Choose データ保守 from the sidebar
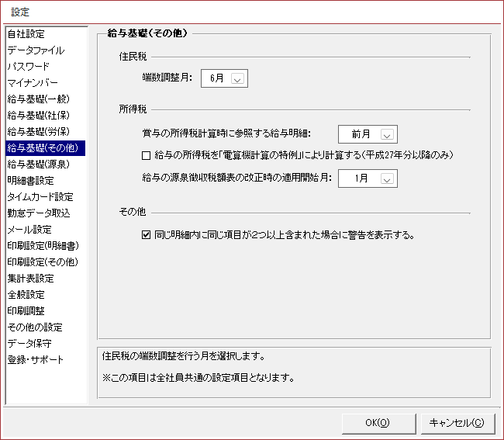This screenshot has width=504, height=440. pos(28,344)
